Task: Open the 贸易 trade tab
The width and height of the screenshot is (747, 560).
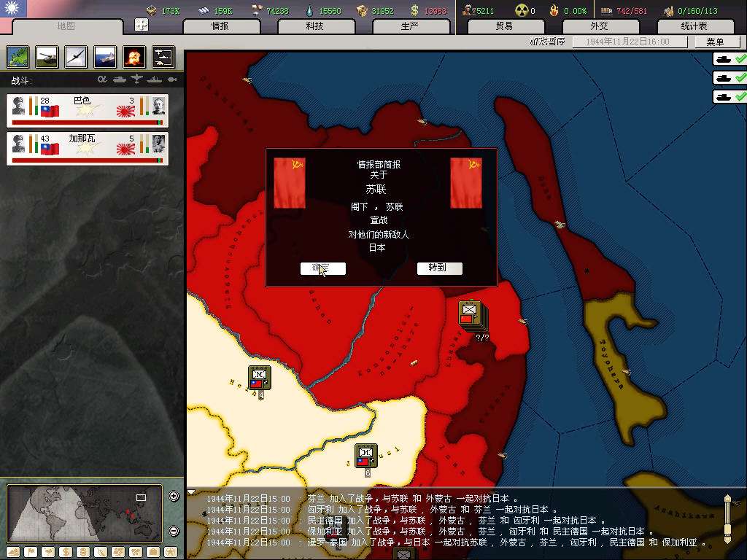Action: (x=505, y=26)
